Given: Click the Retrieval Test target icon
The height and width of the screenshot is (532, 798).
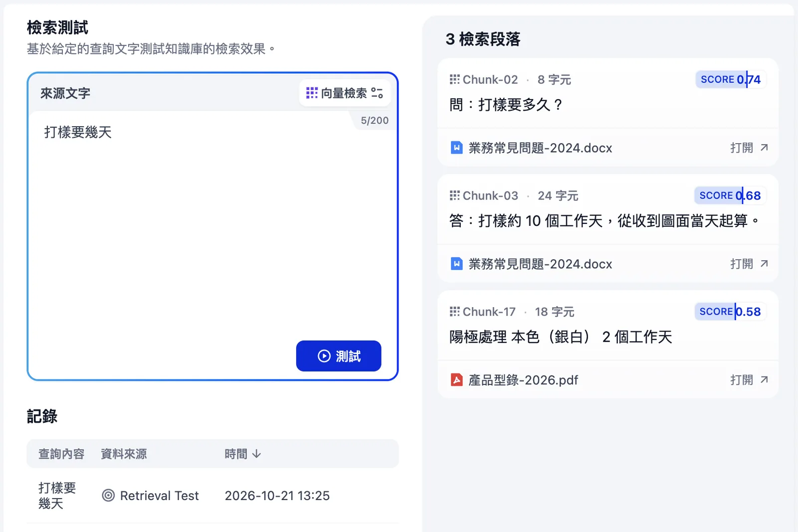Looking at the screenshot, I should click(x=108, y=496).
